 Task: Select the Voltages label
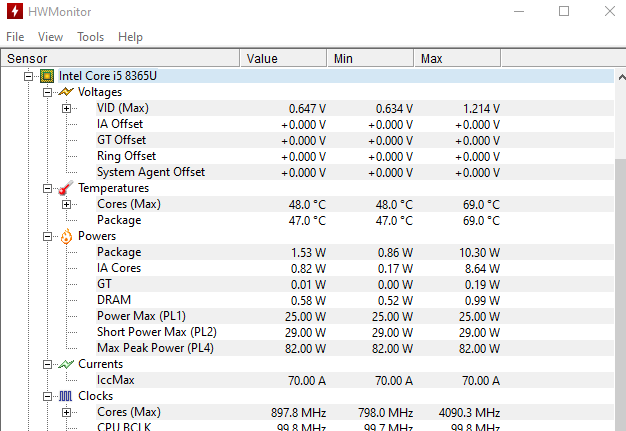100,92
